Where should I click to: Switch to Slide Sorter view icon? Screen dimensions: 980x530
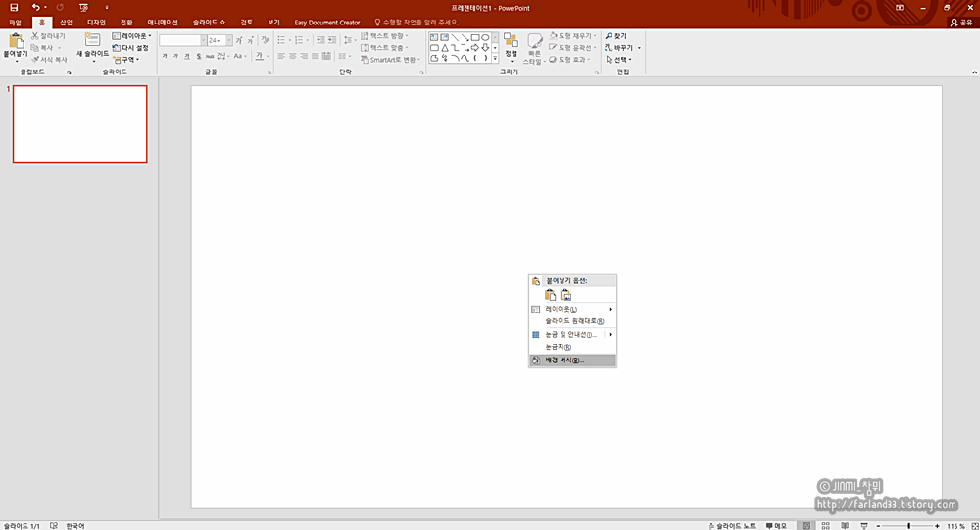click(825, 526)
